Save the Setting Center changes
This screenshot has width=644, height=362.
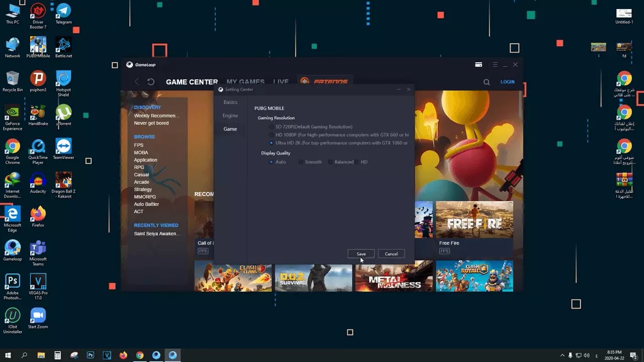[361, 254]
